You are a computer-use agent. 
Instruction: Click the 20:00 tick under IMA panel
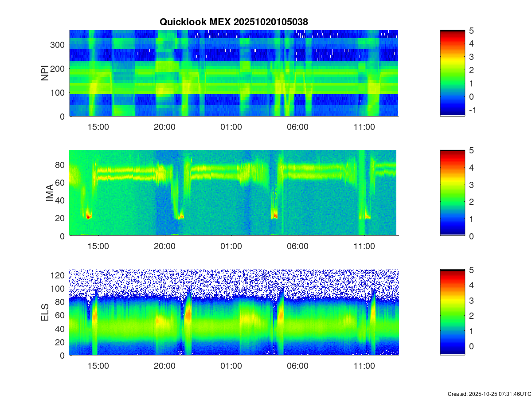tap(164, 246)
